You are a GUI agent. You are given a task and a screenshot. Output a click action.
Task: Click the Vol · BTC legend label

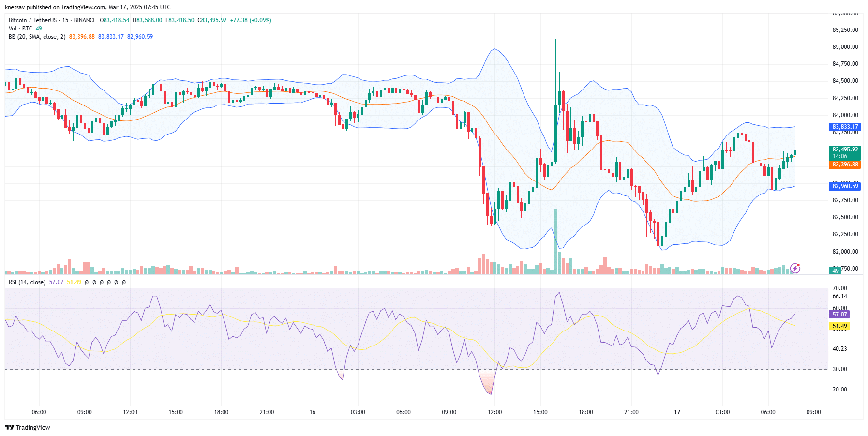pos(20,29)
